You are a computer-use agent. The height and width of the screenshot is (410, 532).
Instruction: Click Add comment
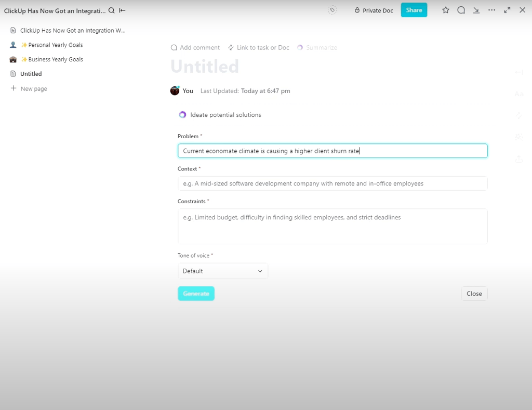click(x=195, y=47)
